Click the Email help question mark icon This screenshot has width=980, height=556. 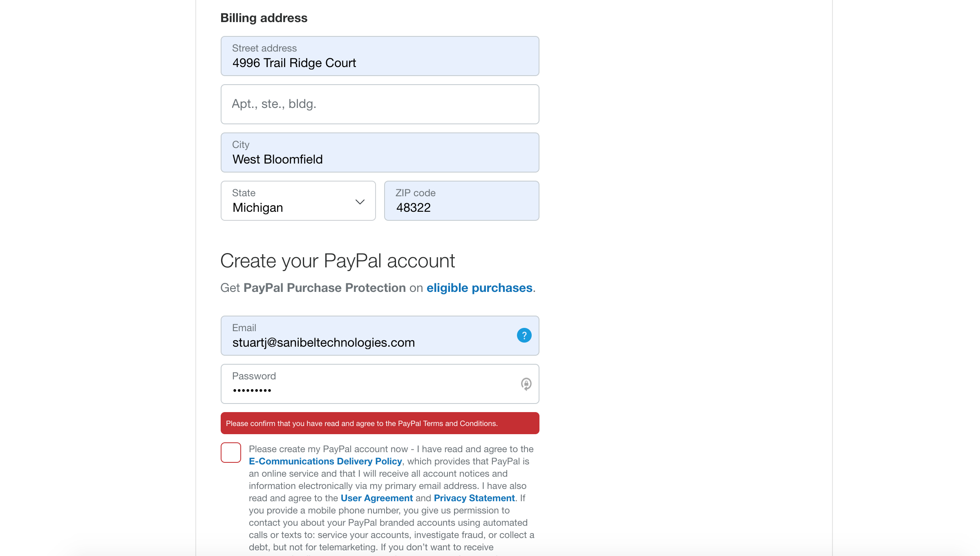pos(524,336)
